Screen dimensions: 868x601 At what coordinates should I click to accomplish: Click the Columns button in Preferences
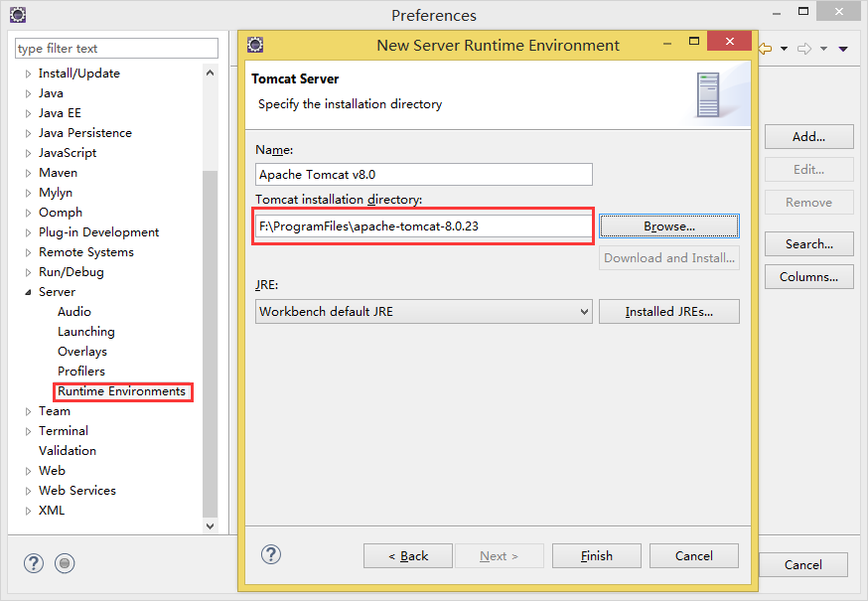808,276
